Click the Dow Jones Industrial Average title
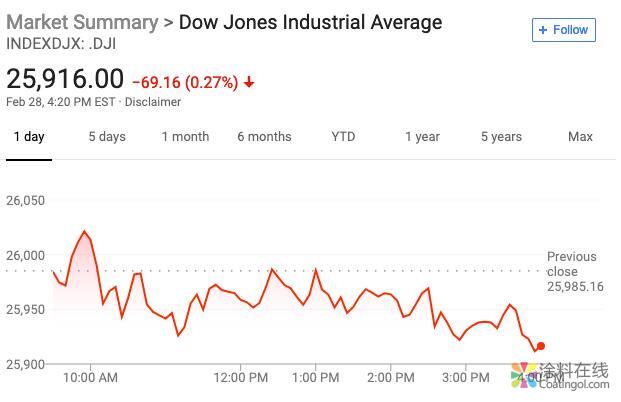The image size is (621, 402). click(x=310, y=22)
